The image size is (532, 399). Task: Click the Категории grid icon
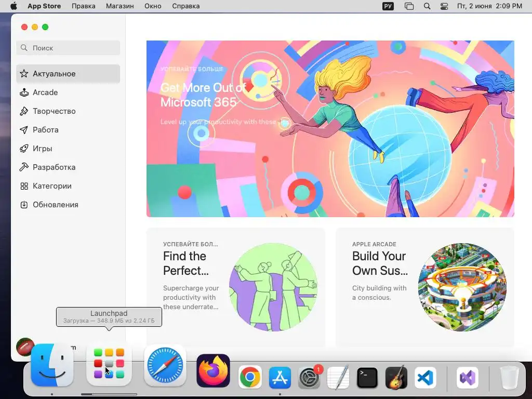tap(24, 186)
